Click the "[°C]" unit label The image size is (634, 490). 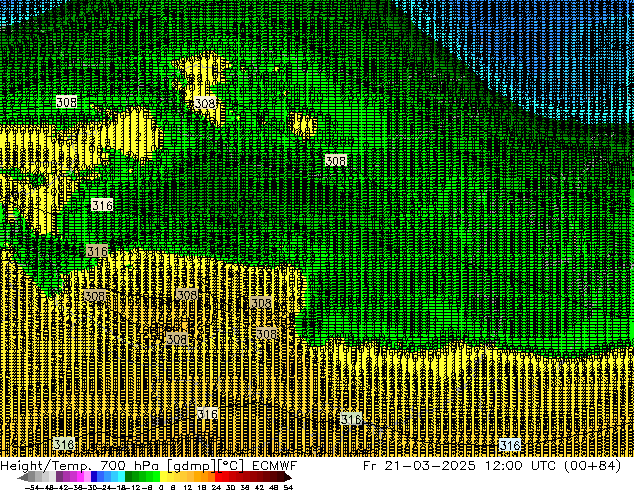(231, 466)
